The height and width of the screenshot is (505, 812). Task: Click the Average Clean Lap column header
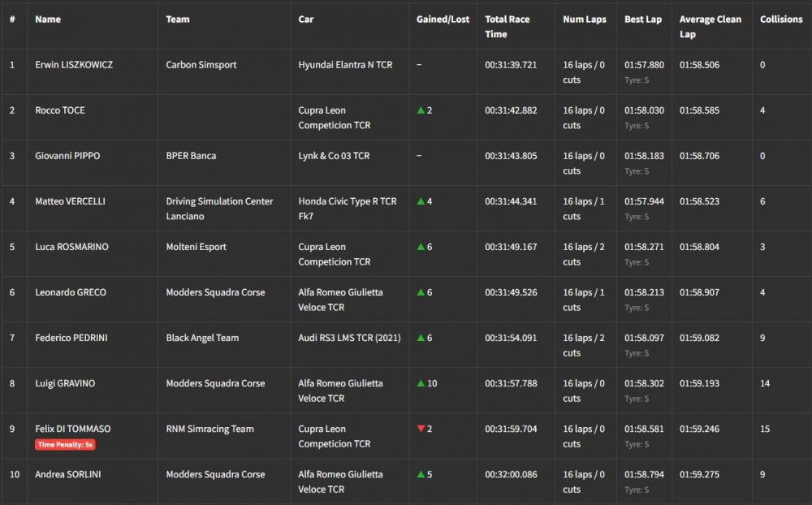(710, 27)
